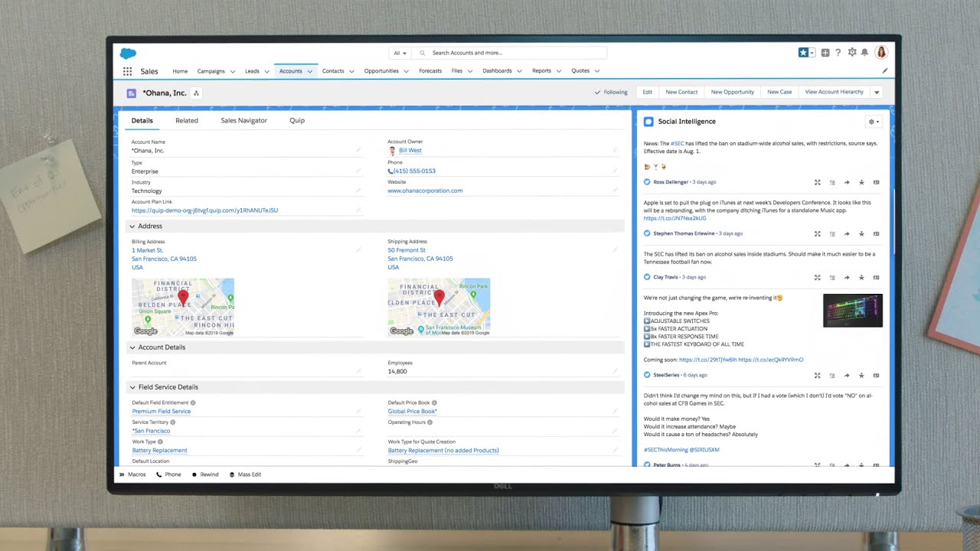Click the Edit button
Screen dimensions: 980x551
coord(647,92)
